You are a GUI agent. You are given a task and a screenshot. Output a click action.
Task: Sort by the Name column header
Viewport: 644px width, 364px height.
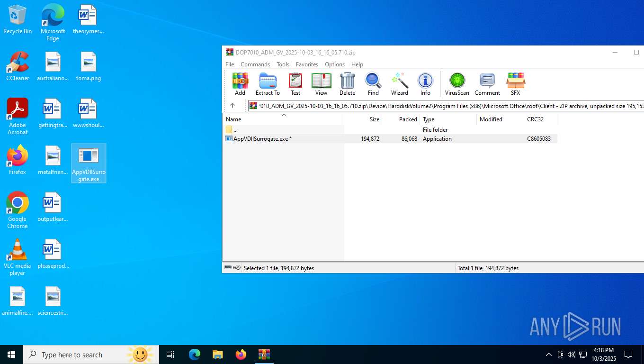(x=283, y=119)
